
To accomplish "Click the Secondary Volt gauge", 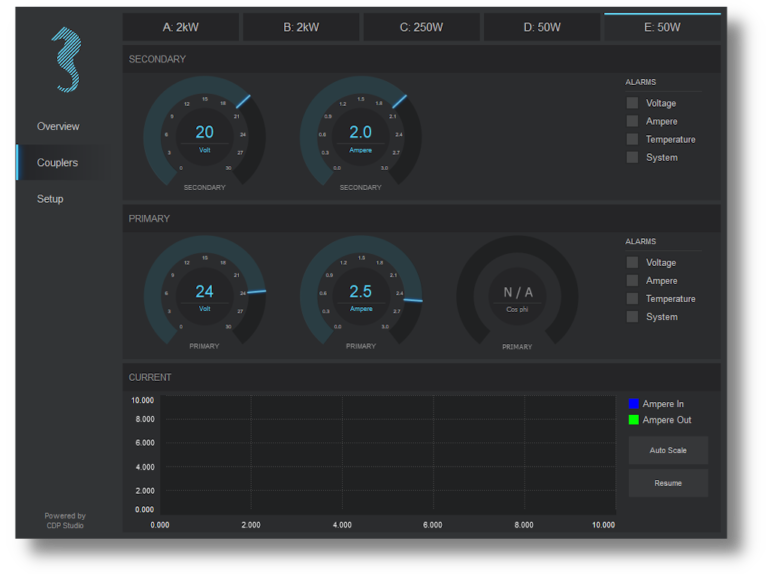I will 204,135.
